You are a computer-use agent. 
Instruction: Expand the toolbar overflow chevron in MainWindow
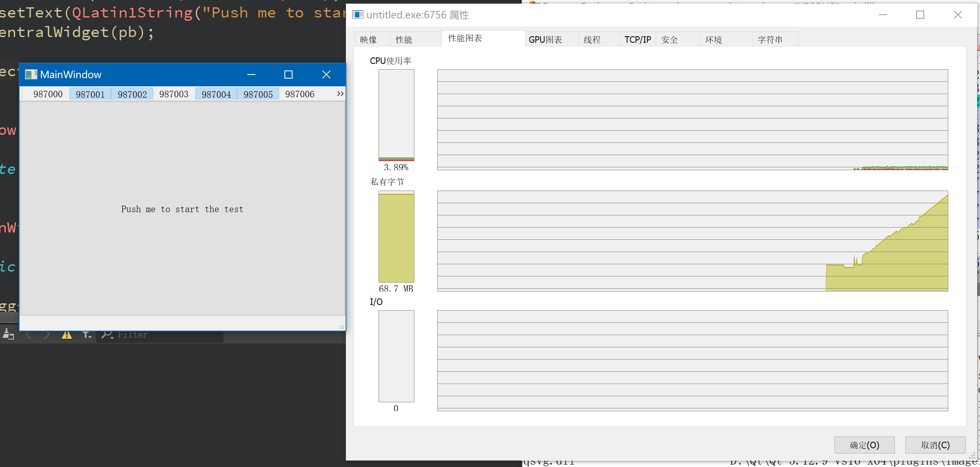(x=340, y=94)
